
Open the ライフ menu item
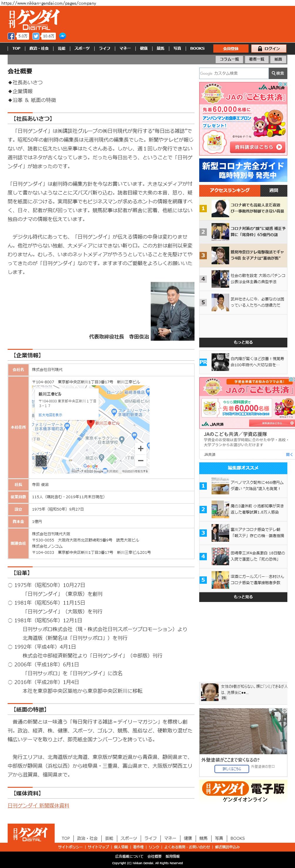click(x=104, y=48)
